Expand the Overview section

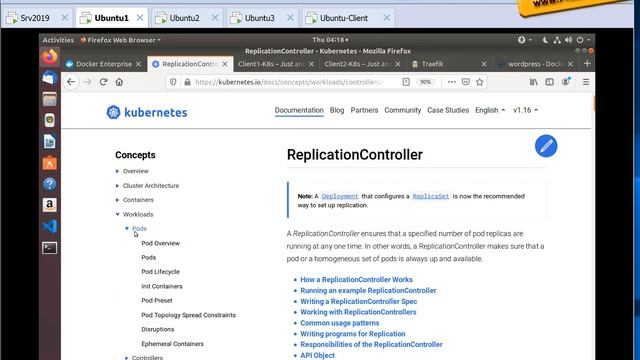pos(117,171)
